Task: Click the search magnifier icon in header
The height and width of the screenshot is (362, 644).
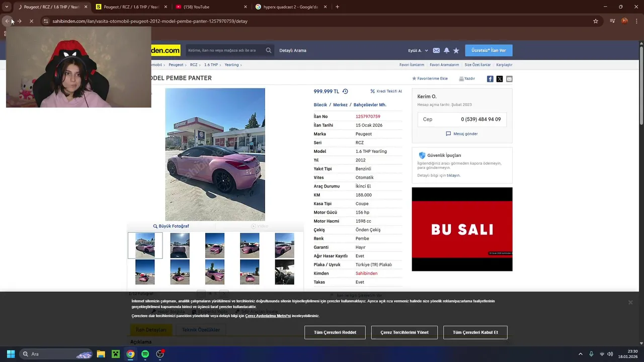Action: 269,50
